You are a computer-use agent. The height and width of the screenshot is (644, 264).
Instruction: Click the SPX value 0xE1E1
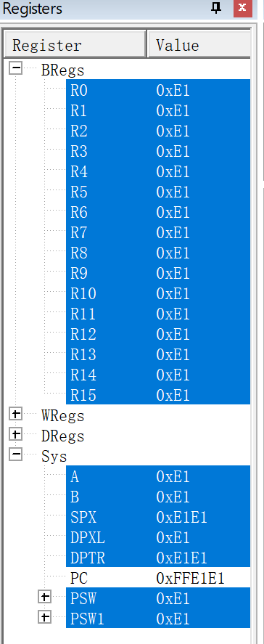pyautogui.click(x=181, y=517)
